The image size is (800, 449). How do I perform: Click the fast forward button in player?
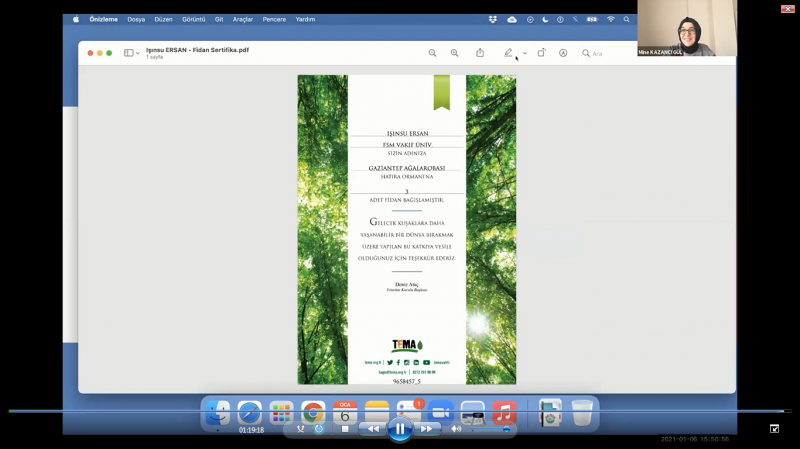[x=426, y=429]
